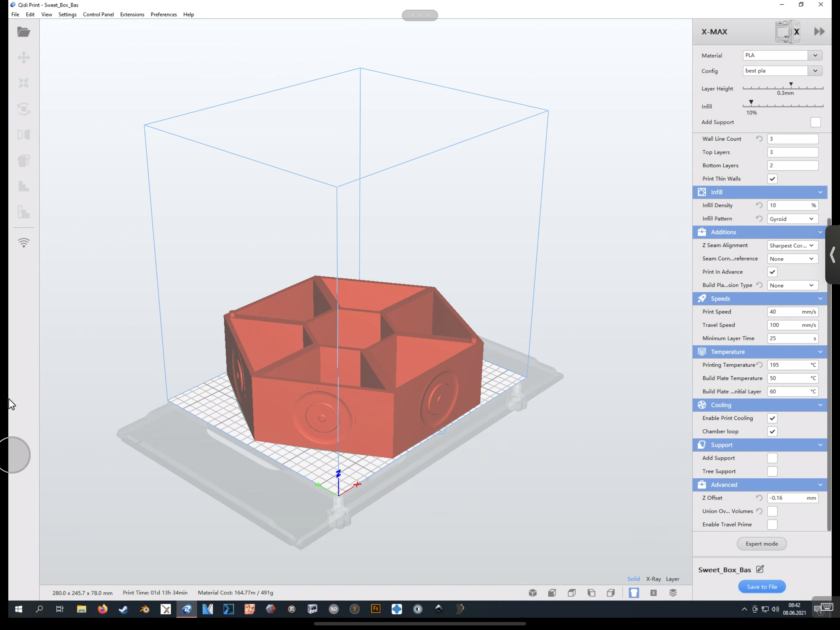
Task: Select the Mirror tool in left sidebar
Action: [x=24, y=134]
